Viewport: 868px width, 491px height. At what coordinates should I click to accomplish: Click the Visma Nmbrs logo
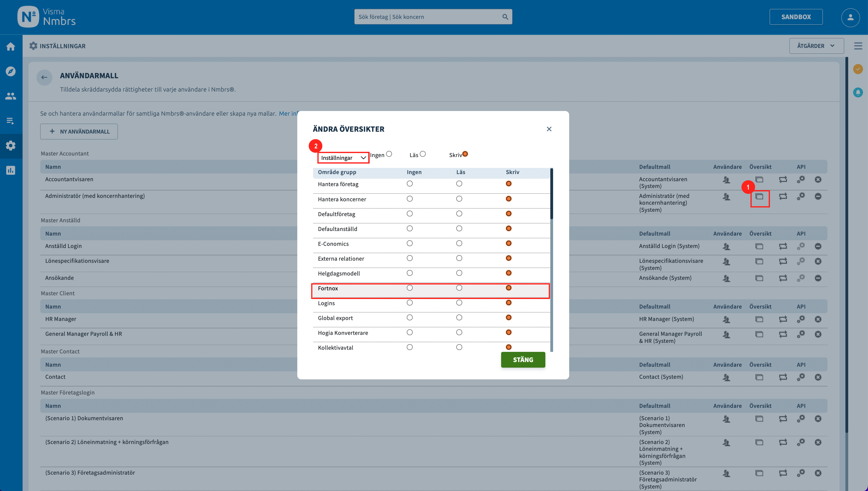[x=46, y=17]
